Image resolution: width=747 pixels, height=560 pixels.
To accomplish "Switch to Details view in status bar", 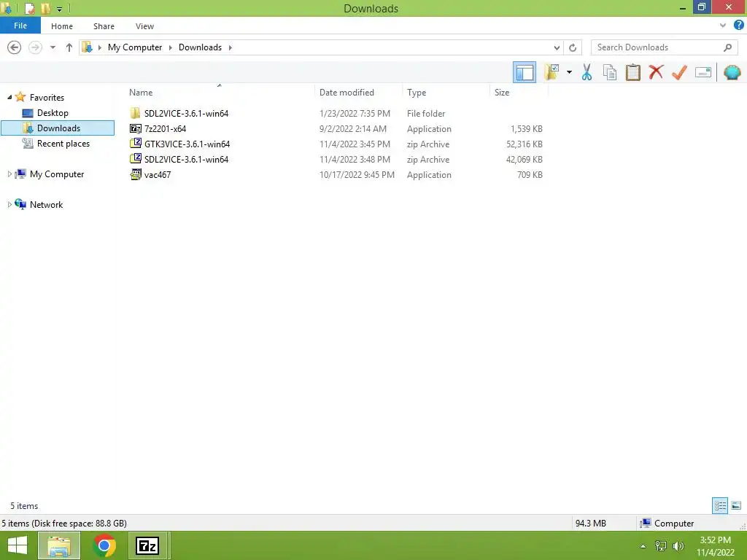I will coord(720,505).
